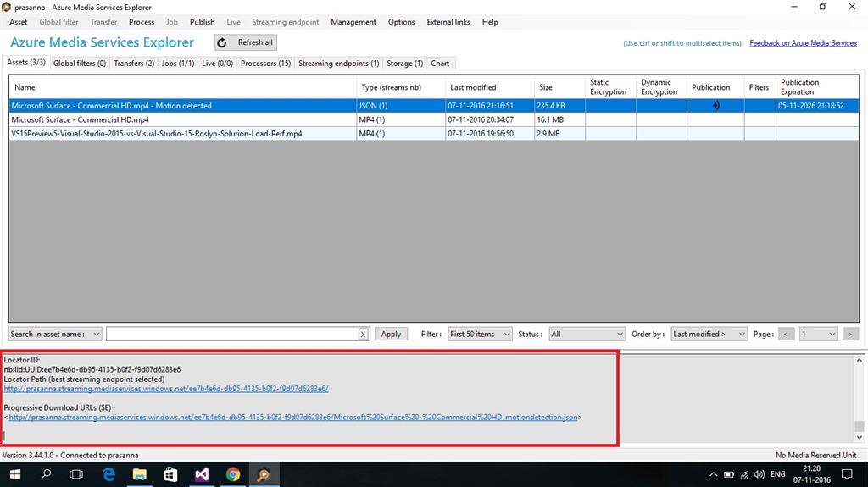Click log panel scrollbar up arrow
The image size is (868, 487).
tap(860, 360)
